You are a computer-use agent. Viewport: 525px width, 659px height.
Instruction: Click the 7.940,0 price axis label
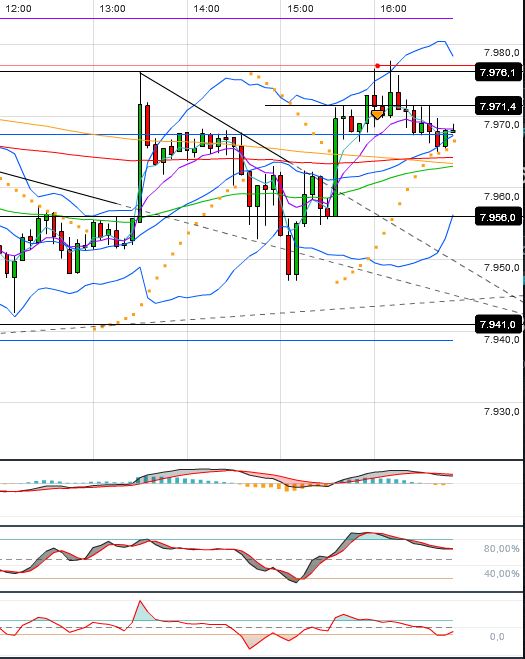(x=501, y=339)
